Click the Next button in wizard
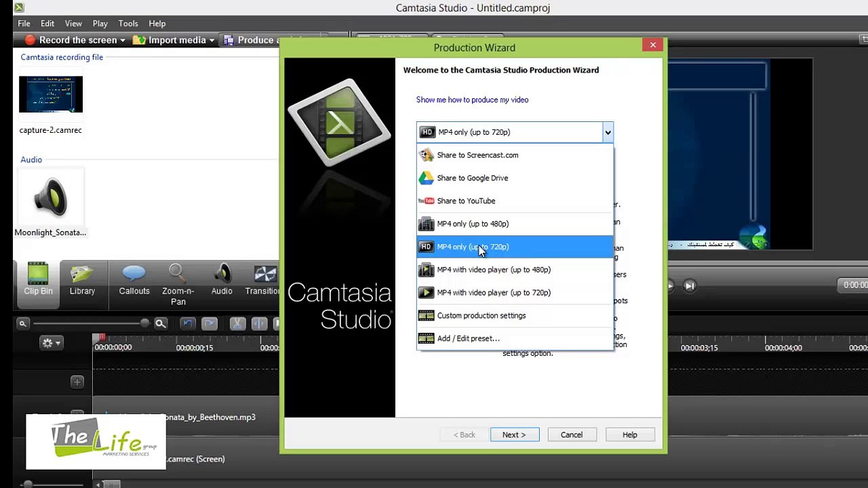Screen dimensions: 868x488 coord(514,434)
